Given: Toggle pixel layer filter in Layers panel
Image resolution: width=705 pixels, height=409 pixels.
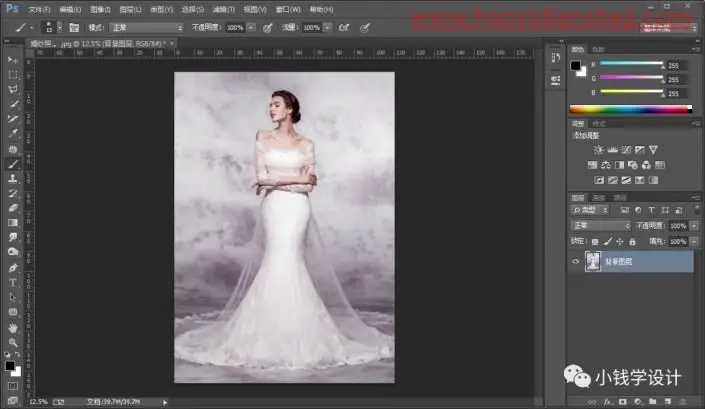Looking at the screenshot, I should (x=625, y=210).
